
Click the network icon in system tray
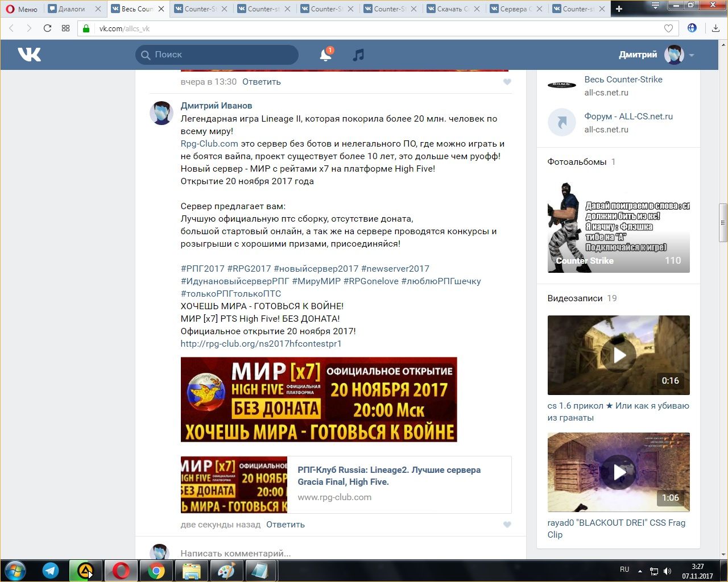654,571
